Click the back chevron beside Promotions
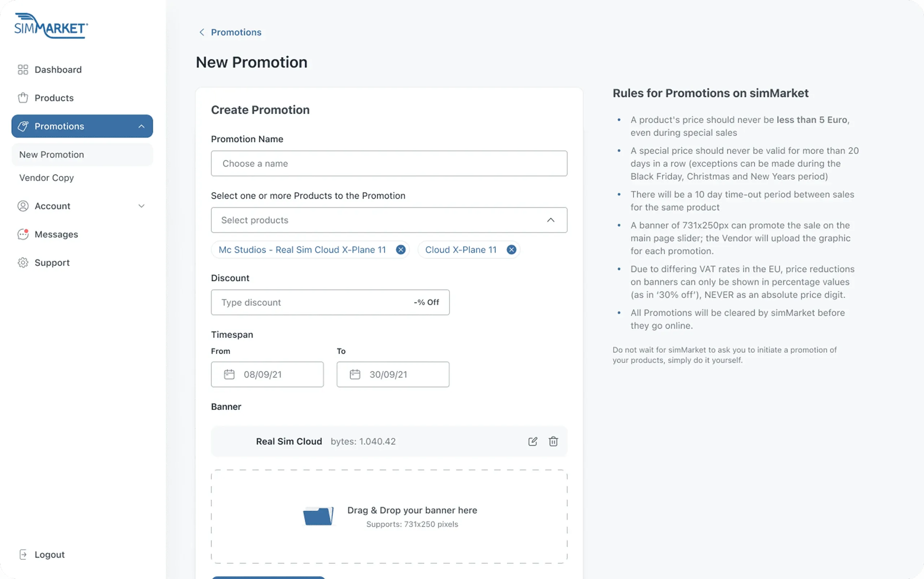924x579 pixels. point(202,32)
